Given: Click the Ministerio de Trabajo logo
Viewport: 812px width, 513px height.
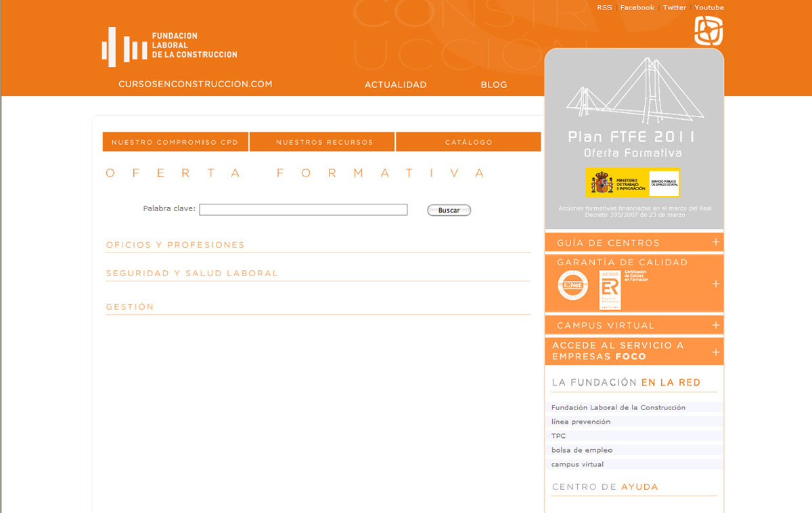Looking at the screenshot, I should [x=632, y=183].
